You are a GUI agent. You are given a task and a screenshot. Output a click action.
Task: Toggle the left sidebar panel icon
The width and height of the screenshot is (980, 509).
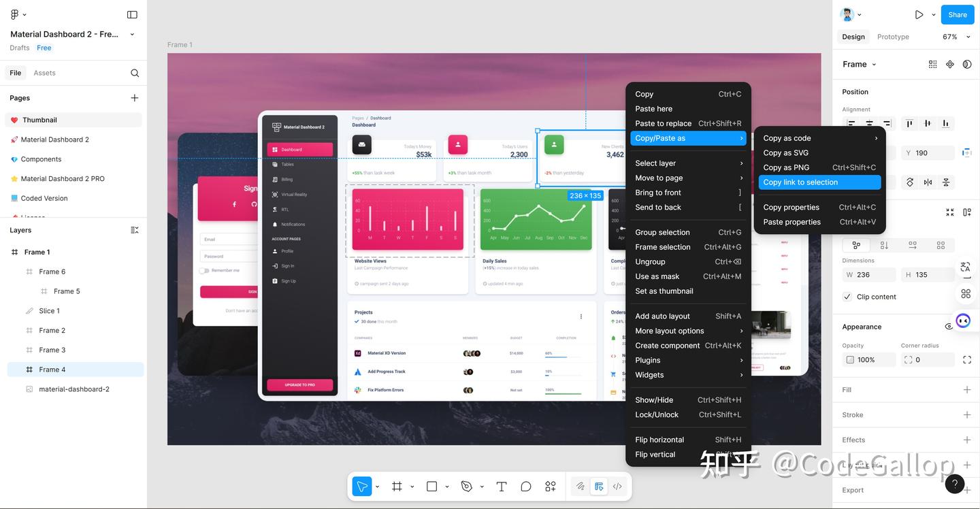click(x=132, y=14)
